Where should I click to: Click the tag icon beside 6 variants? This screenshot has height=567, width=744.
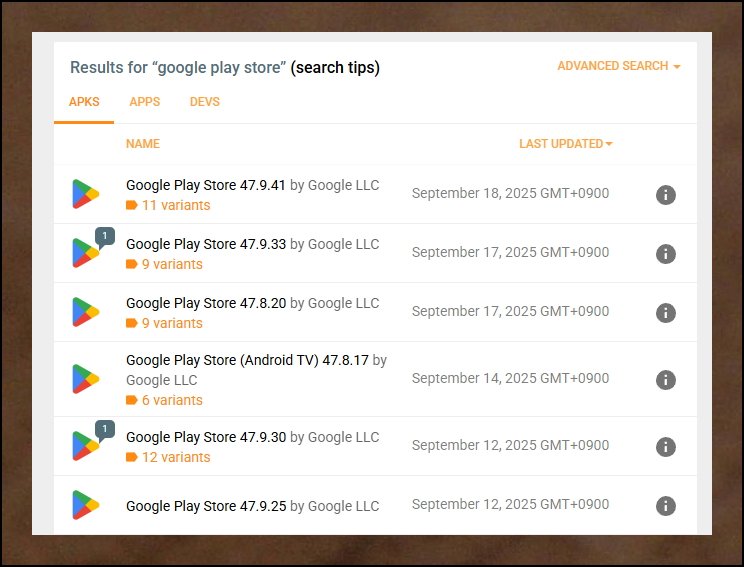pyautogui.click(x=131, y=400)
